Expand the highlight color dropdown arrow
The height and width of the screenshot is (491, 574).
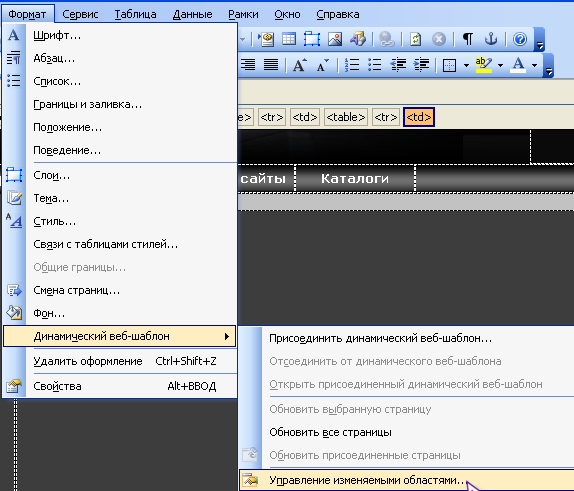(500, 66)
